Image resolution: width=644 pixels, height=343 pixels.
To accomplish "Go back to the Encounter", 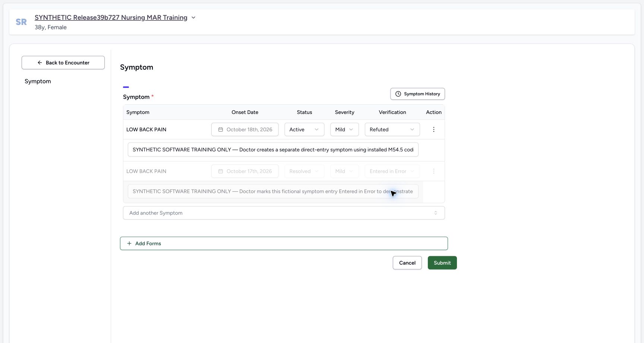I will 63,63.
